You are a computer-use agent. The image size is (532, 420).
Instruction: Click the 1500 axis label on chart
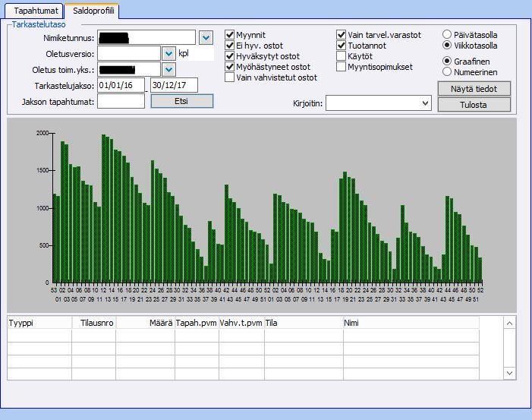click(42, 170)
